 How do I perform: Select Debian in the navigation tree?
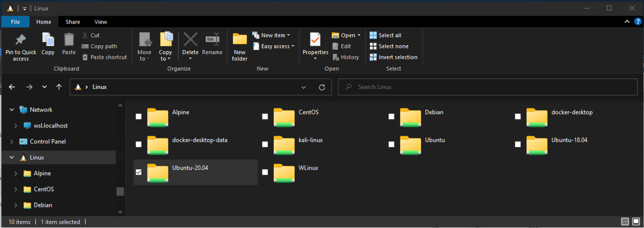coord(43,205)
